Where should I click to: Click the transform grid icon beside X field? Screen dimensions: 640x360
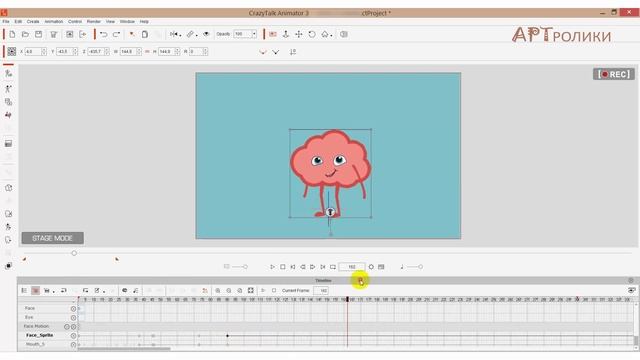(11, 51)
